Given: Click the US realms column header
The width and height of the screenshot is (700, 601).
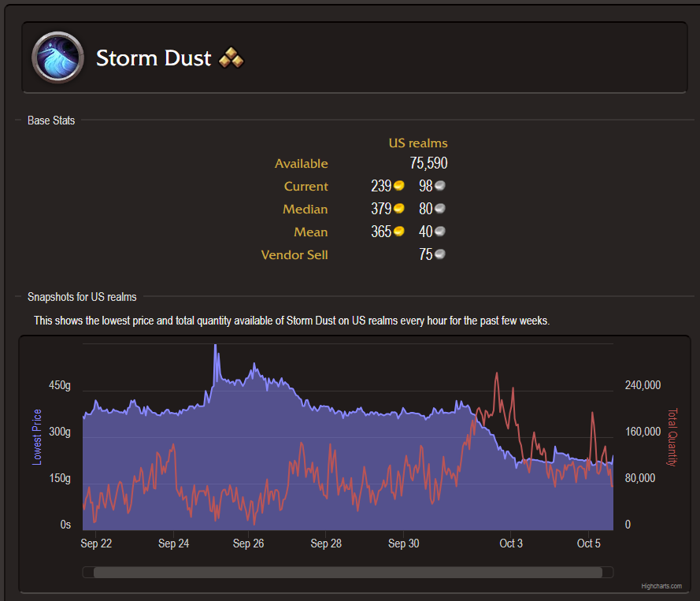Looking at the screenshot, I should 417,143.
